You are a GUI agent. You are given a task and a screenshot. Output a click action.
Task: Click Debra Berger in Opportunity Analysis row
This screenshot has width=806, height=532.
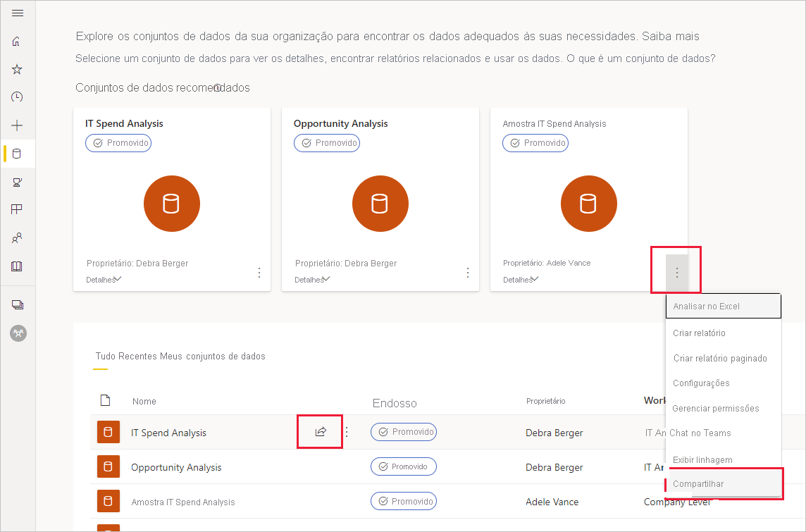coord(554,467)
